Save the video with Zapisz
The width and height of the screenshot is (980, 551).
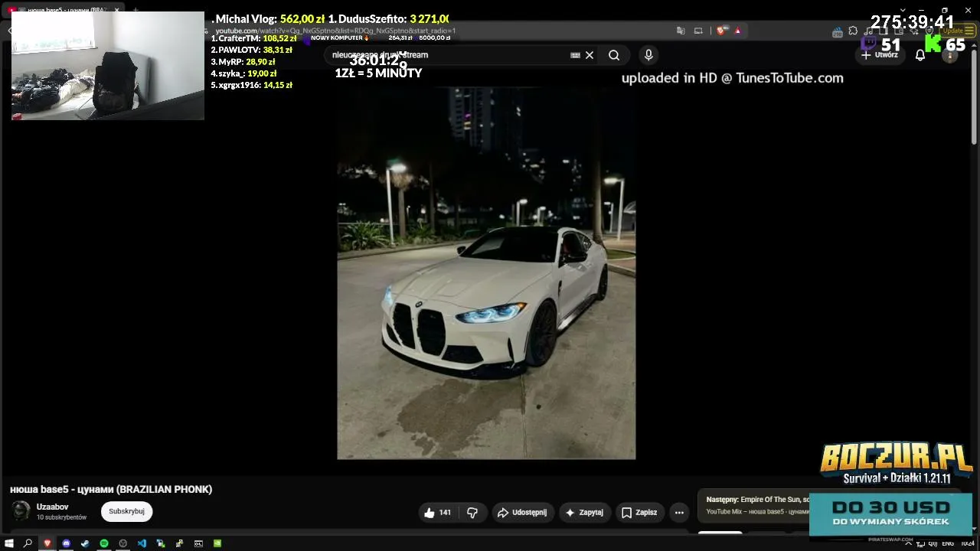(639, 513)
